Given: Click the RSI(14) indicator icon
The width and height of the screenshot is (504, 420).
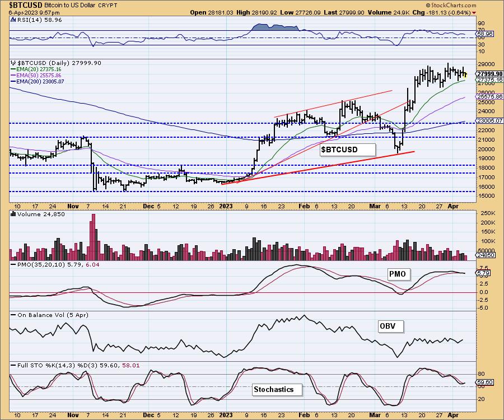Looking at the screenshot, I should [13, 20].
